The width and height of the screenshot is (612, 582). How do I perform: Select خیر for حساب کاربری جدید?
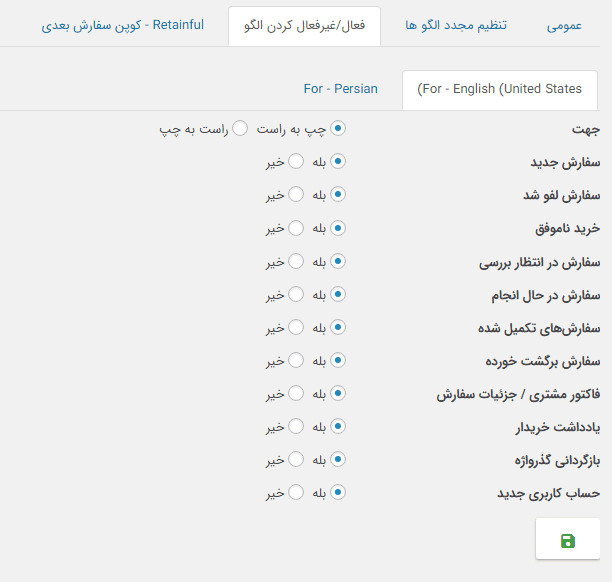click(296, 492)
